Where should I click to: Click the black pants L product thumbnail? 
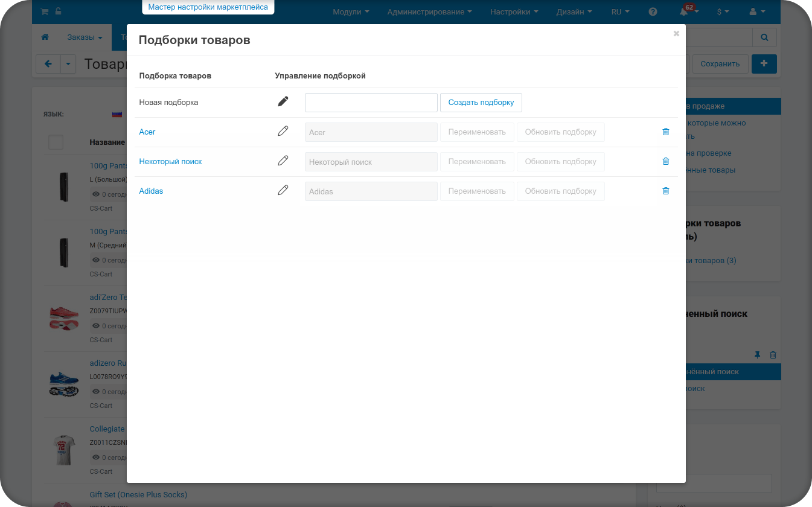64,187
